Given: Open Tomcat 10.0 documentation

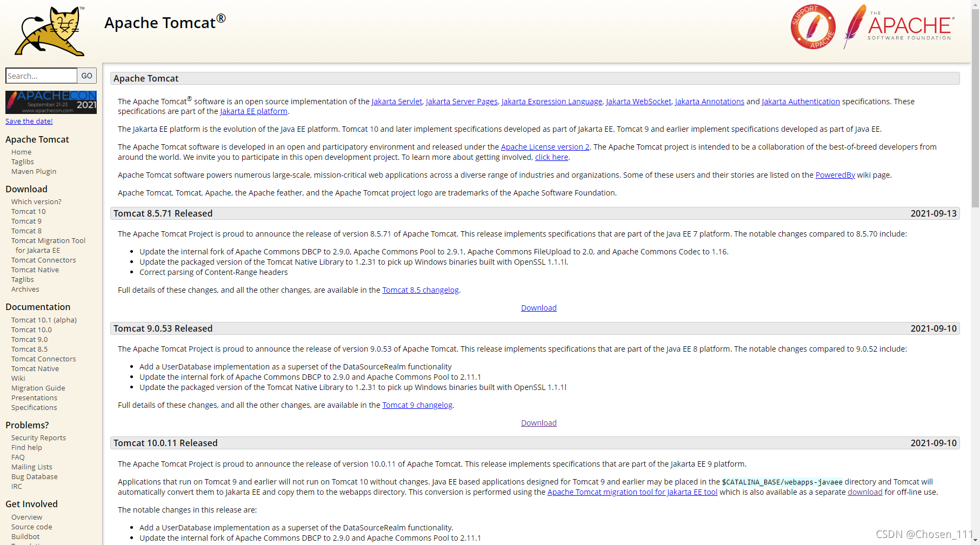Looking at the screenshot, I should (x=31, y=330).
